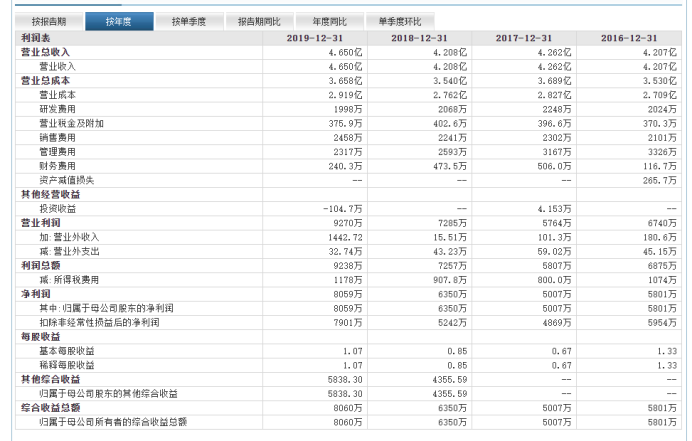Click the 研发费用 row label
Image resolution: width=692 pixels, height=441 pixels.
coord(57,109)
